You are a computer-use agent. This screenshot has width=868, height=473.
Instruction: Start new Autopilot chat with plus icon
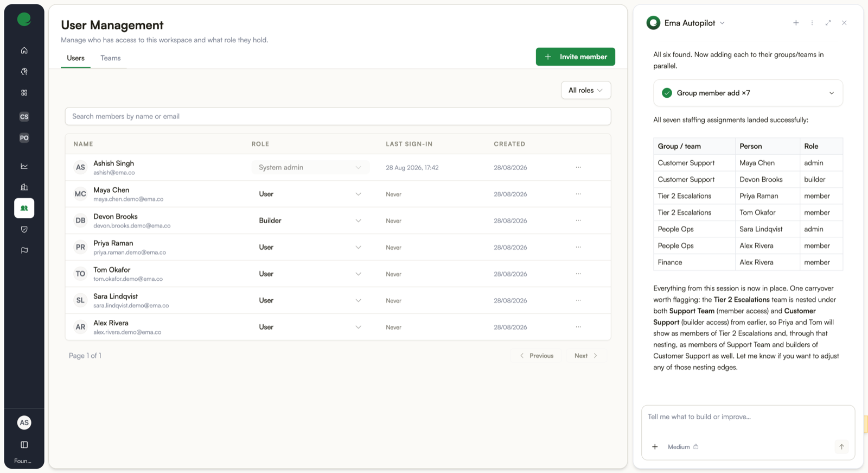(x=796, y=23)
